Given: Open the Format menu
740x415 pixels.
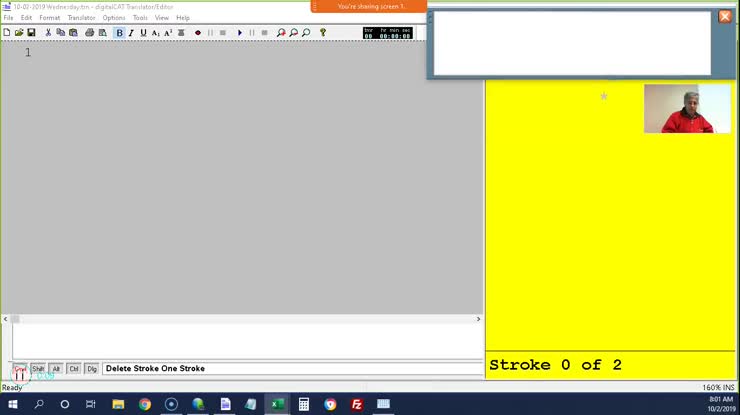Looking at the screenshot, I should [x=49, y=18].
